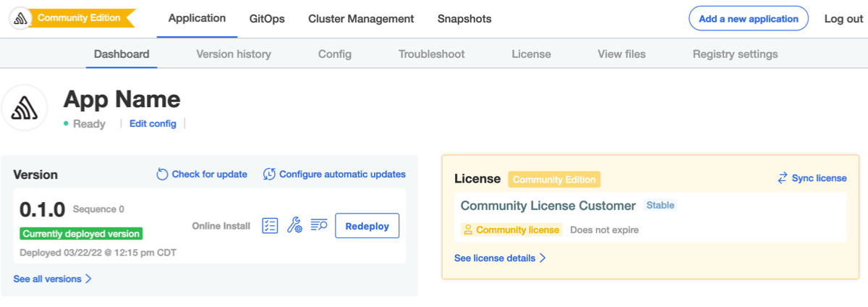Go to the Troubleshoot tab

[431, 54]
